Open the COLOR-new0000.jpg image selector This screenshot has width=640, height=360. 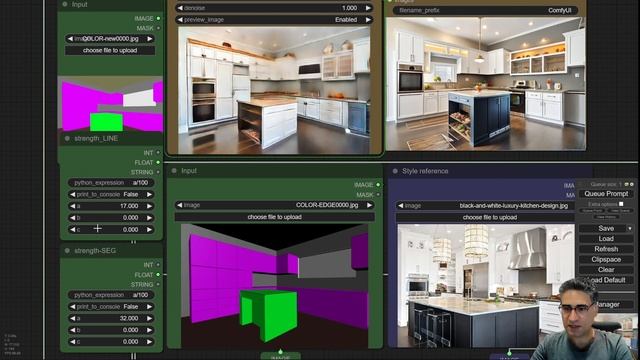click(110, 39)
